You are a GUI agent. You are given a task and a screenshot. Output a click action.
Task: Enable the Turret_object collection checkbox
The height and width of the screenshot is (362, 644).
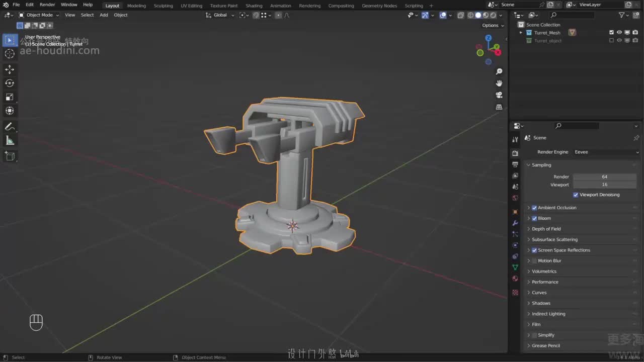point(611,41)
